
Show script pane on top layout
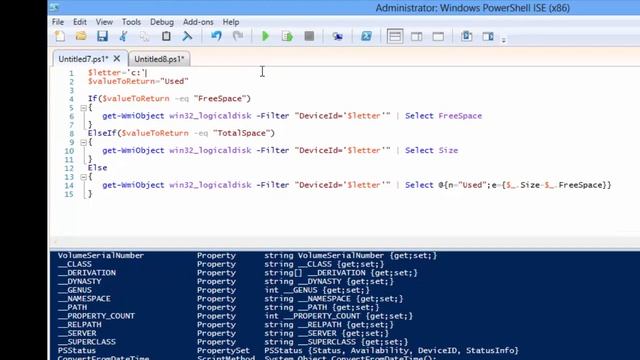tap(395, 36)
